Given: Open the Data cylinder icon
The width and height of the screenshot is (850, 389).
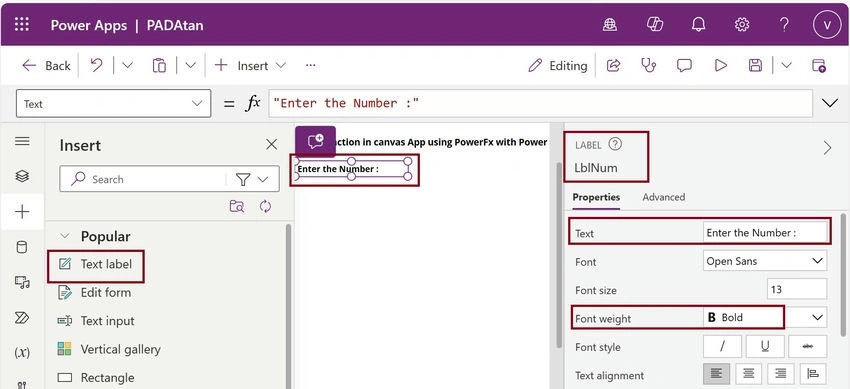Looking at the screenshot, I should (x=22, y=247).
